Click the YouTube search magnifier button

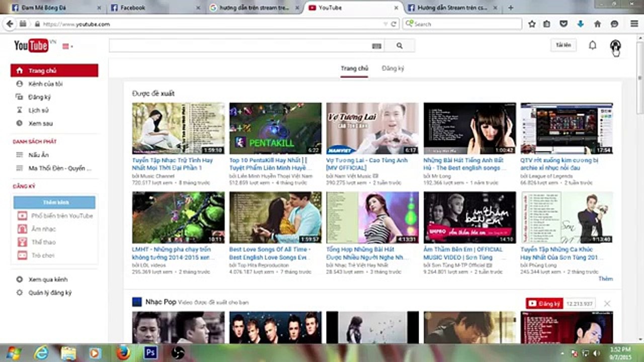pyautogui.click(x=399, y=46)
